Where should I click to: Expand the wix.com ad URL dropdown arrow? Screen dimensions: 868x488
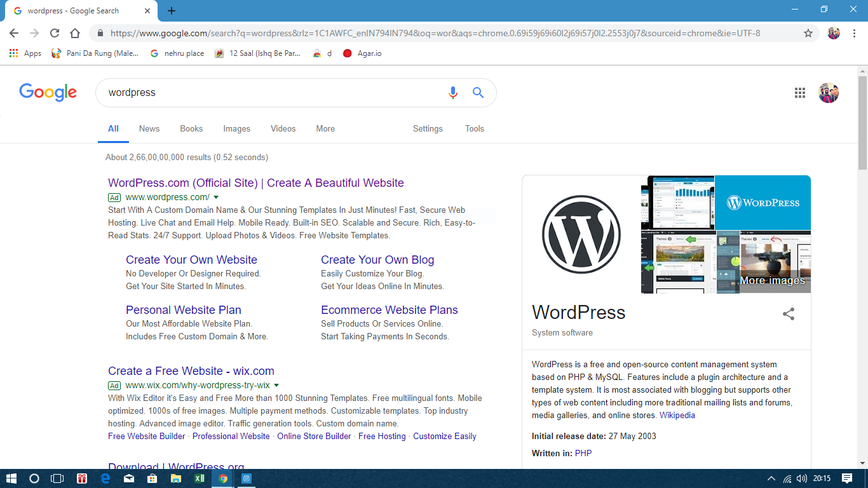click(x=276, y=386)
